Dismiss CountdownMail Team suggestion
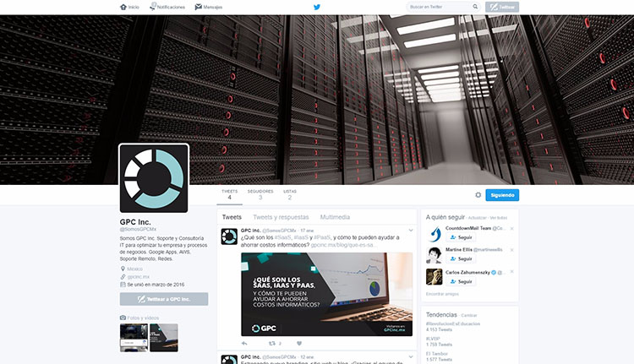The width and height of the screenshot is (634, 364). tap(512, 229)
